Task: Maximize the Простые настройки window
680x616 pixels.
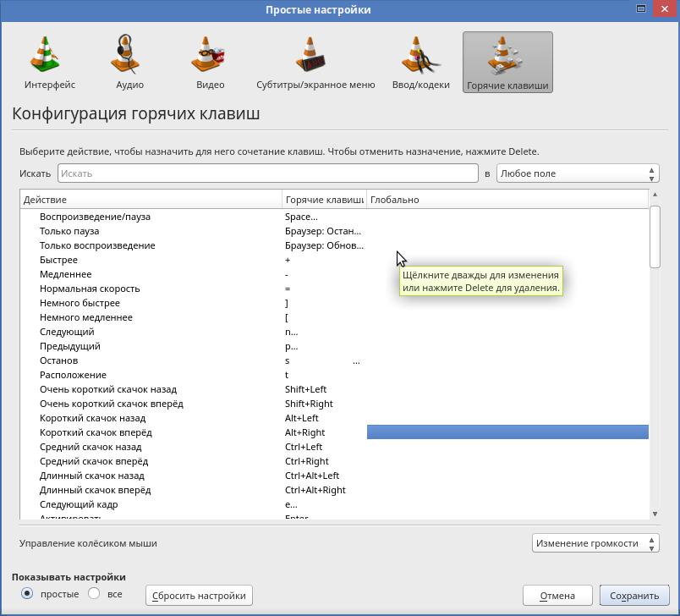Action: point(641,8)
